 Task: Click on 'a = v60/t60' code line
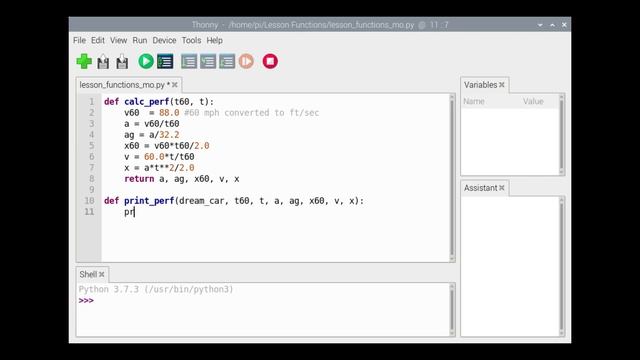pos(151,124)
